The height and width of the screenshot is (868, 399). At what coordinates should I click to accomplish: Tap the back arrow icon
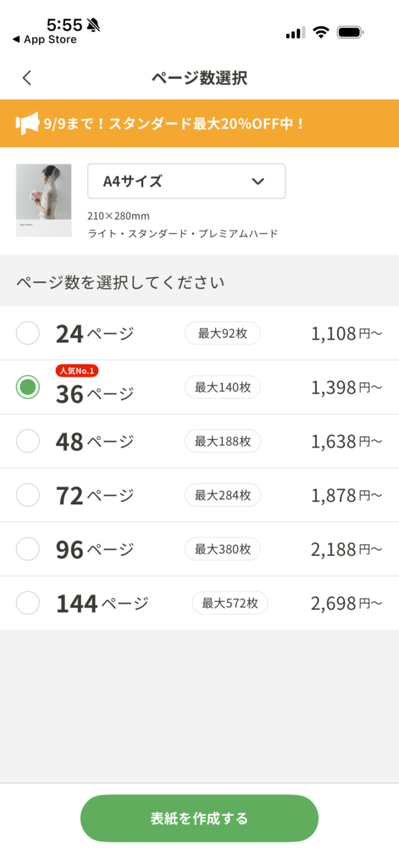(26, 78)
